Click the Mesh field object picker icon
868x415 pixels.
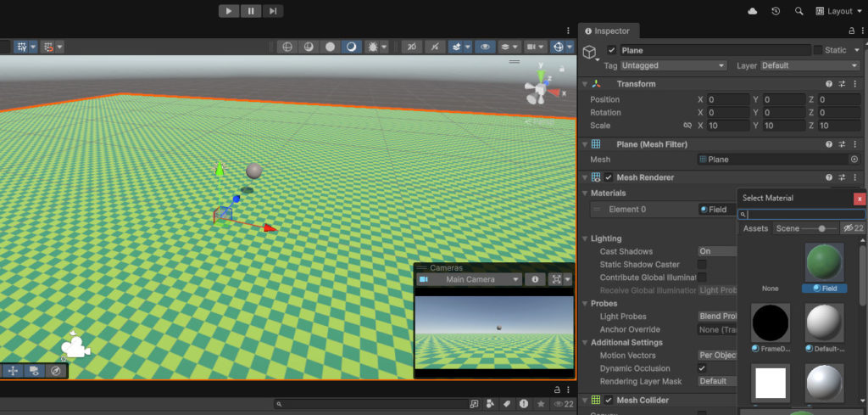point(854,160)
